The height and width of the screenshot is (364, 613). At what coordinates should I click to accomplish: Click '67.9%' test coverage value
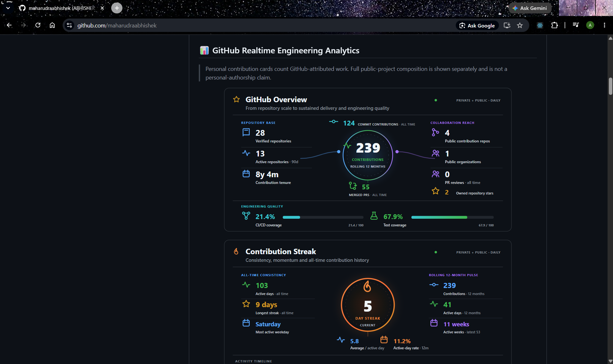coord(393,217)
